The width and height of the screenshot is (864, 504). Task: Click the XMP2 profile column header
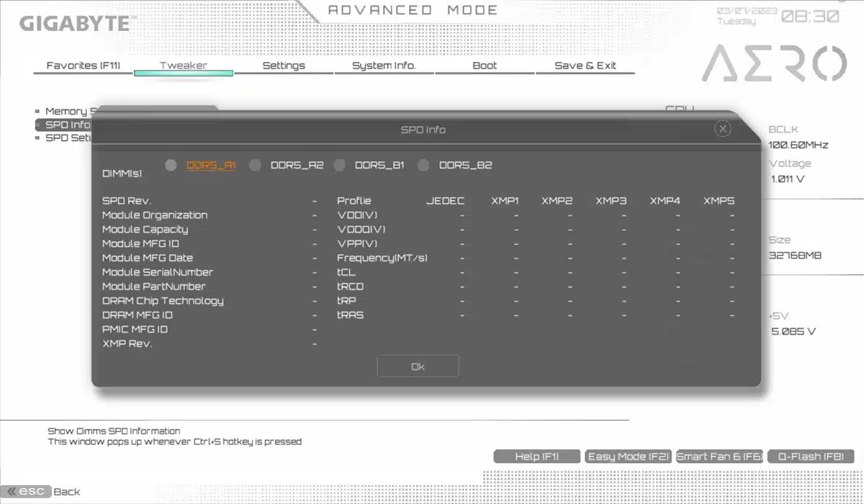coord(557,201)
